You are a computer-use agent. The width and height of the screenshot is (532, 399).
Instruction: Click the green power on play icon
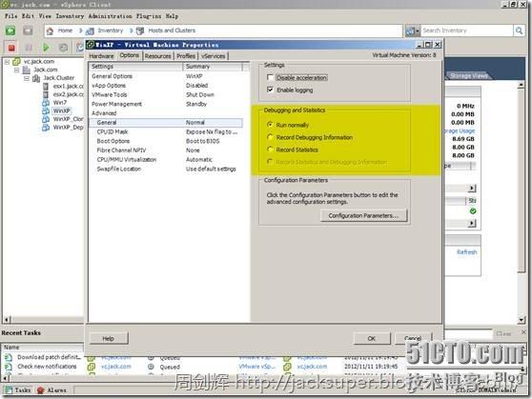46,48
